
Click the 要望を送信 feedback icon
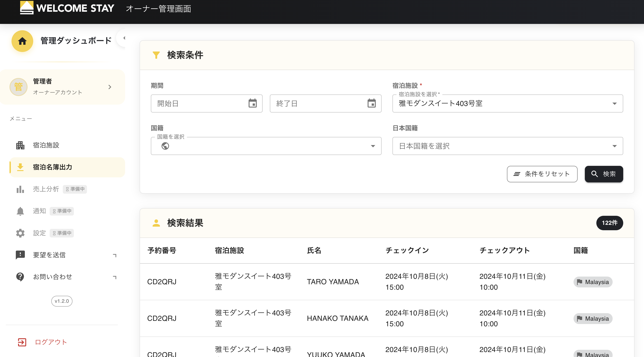point(20,255)
